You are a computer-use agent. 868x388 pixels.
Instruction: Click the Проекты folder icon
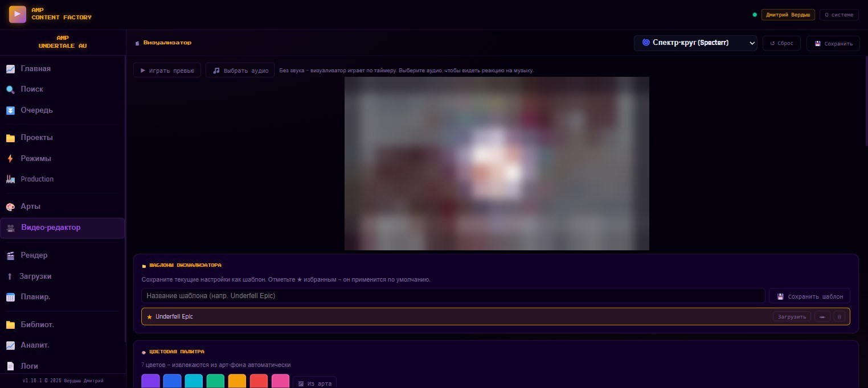pyautogui.click(x=10, y=138)
